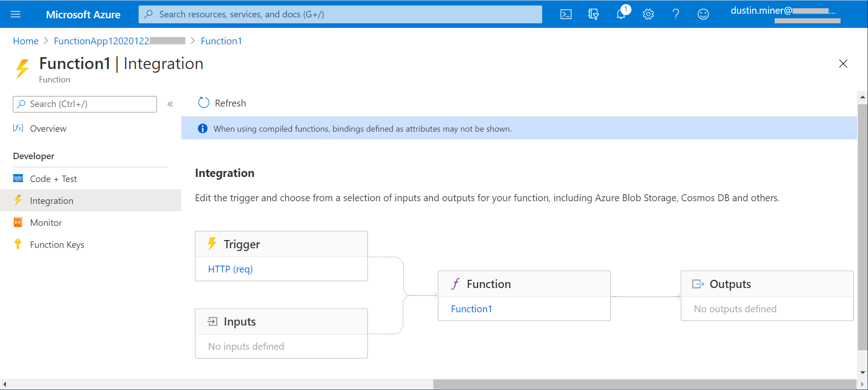Open the feedback smiley icon
Screen dimensions: 868x390
pos(703,14)
